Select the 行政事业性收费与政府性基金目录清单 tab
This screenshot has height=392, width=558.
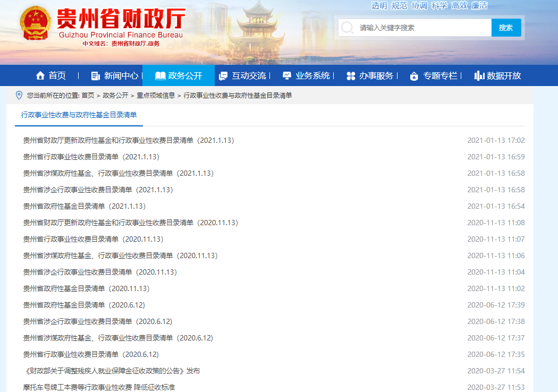pos(79,115)
